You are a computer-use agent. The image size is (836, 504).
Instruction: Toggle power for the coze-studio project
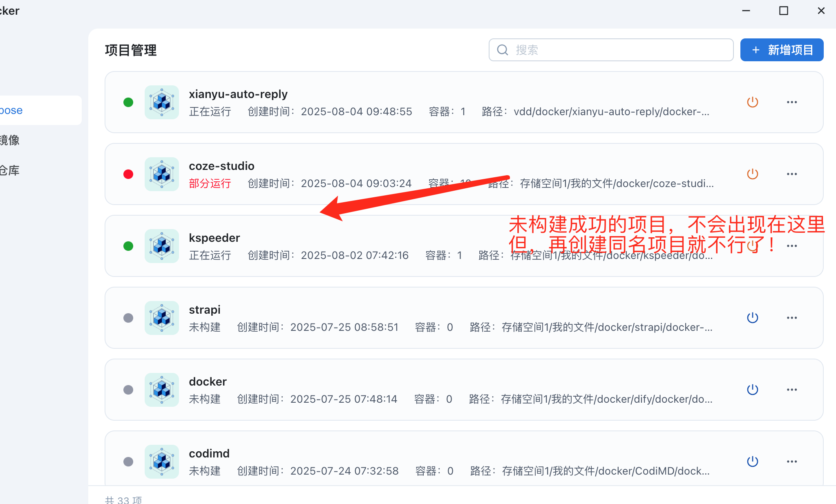tap(752, 174)
